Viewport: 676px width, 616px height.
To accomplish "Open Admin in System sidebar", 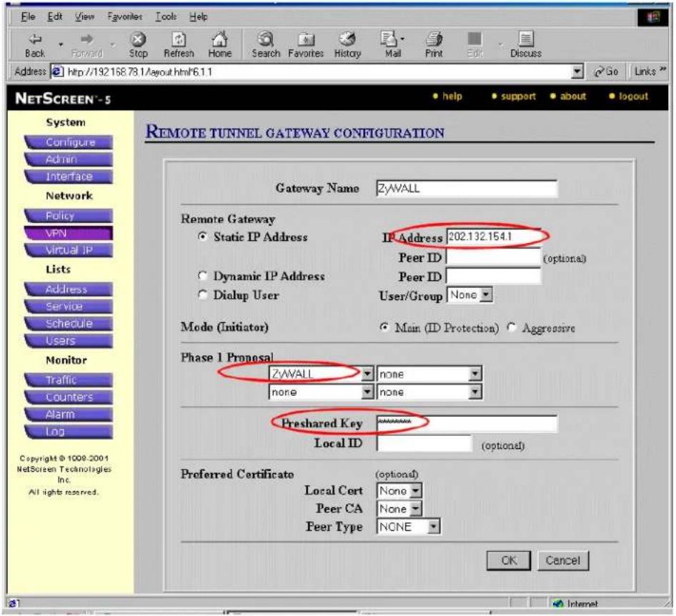I will point(69,159).
